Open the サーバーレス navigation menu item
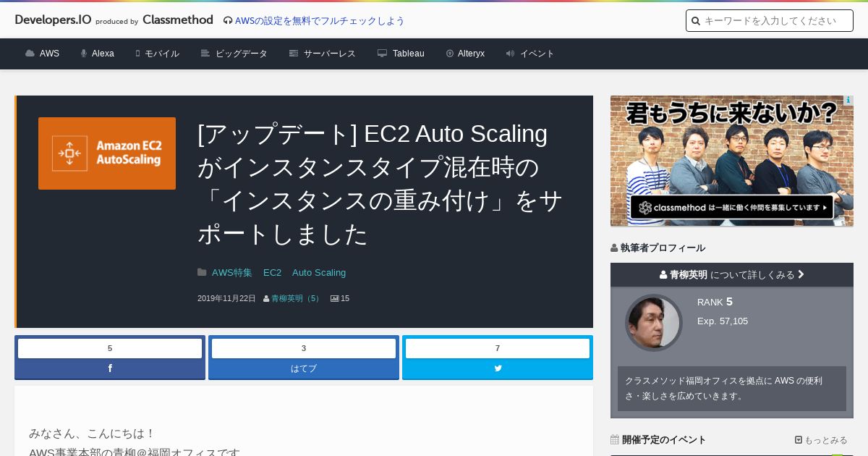The image size is (868, 456). click(x=322, y=54)
